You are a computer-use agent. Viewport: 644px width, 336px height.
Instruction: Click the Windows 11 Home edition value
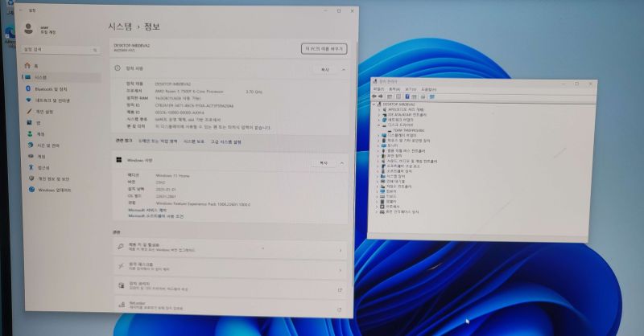click(x=172, y=175)
